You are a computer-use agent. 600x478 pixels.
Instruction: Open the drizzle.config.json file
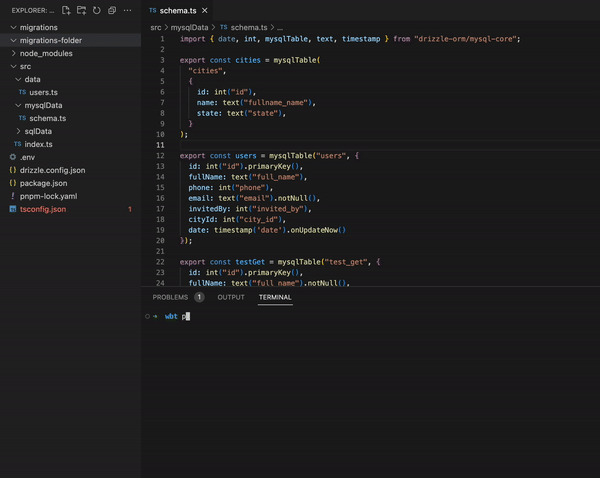pos(52,170)
